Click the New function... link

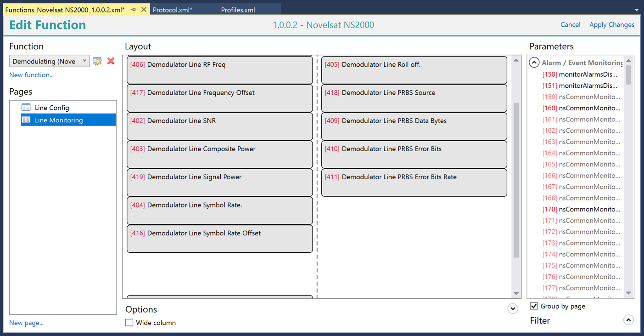31,75
